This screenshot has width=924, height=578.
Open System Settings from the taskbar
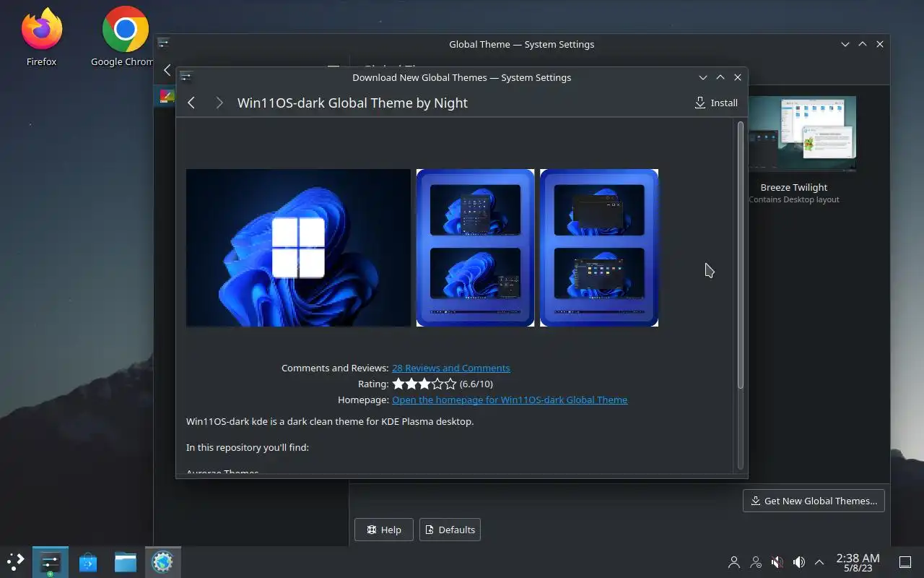50,561
